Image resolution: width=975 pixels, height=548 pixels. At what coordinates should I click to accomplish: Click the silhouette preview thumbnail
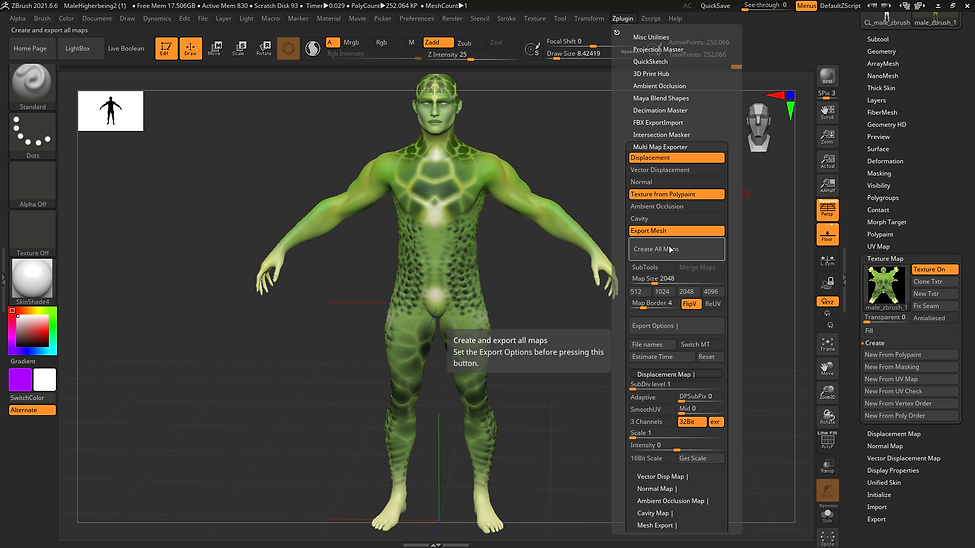tap(111, 111)
